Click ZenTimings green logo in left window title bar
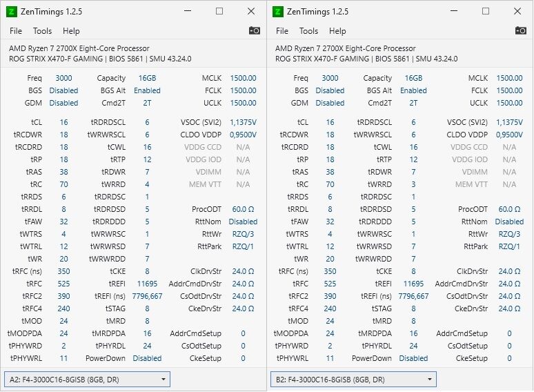534x392 pixels. (11, 12)
